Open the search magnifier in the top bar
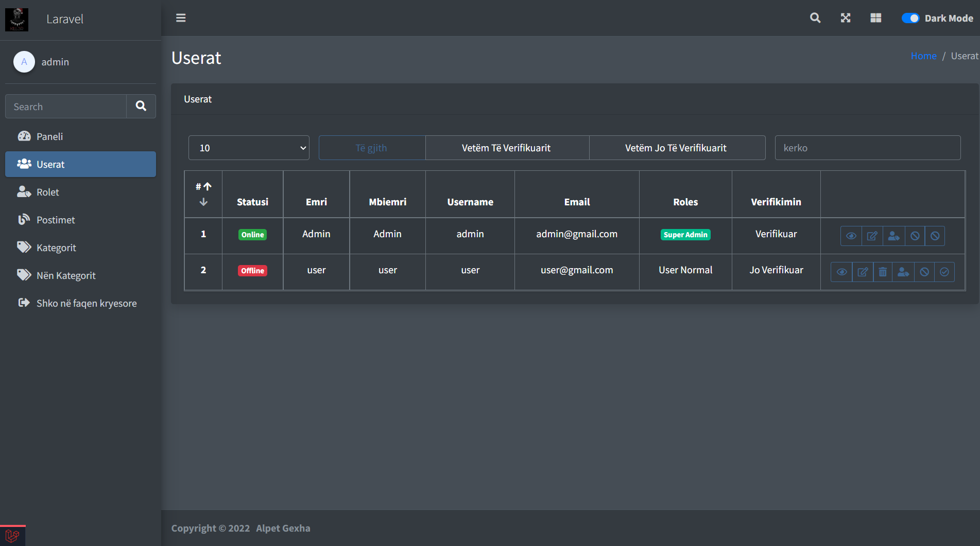980x546 pixels. (815, 17)
